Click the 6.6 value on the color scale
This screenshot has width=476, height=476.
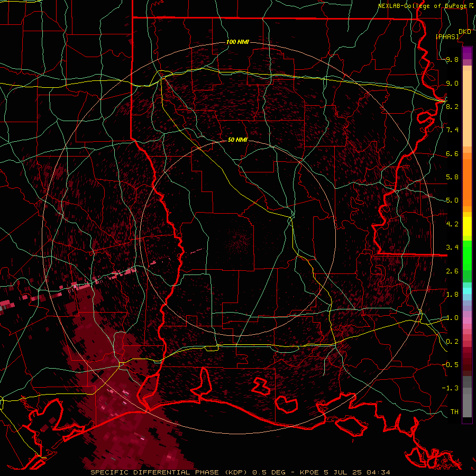pos(452,153)
